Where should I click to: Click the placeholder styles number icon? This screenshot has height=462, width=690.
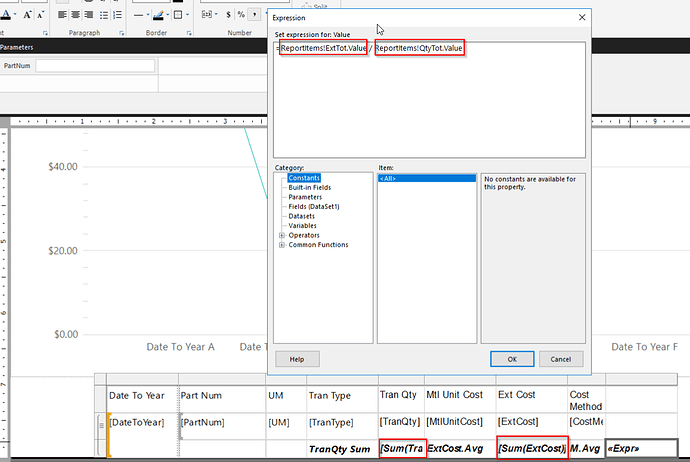pos(206,15)
